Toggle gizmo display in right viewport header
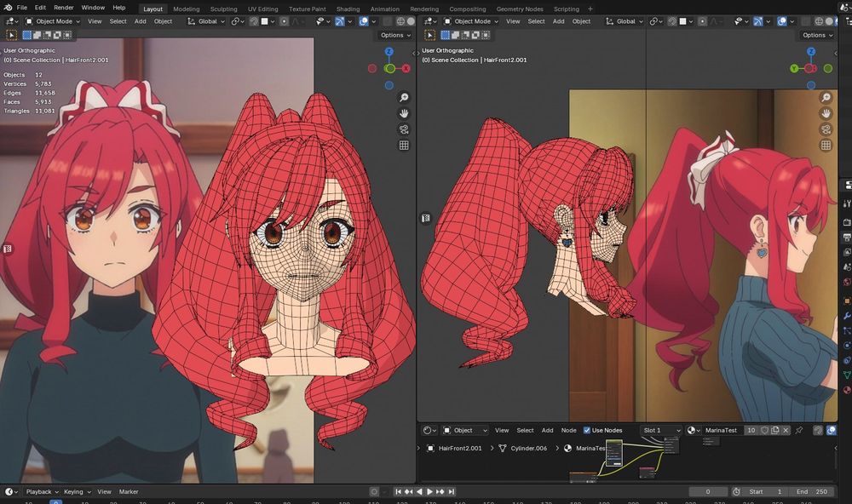Image resolution: width=852 pixels, height=504 pixels. point(757,21)
